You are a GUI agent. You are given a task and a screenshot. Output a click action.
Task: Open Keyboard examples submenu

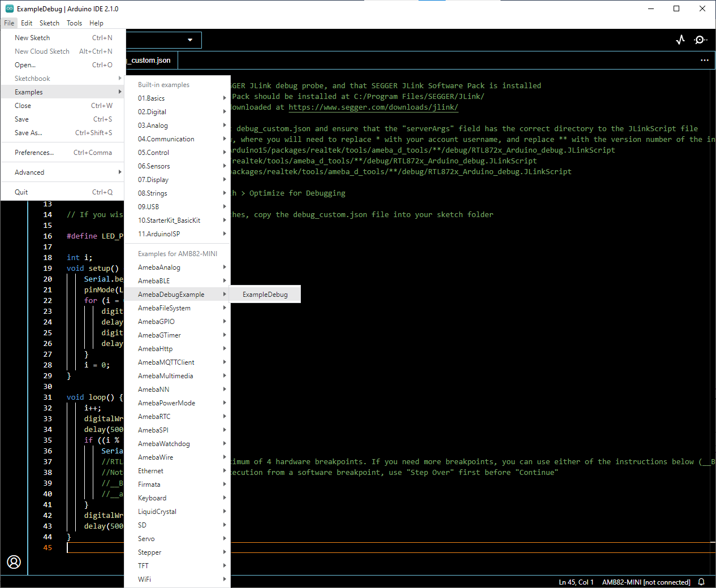click(178, 498)
